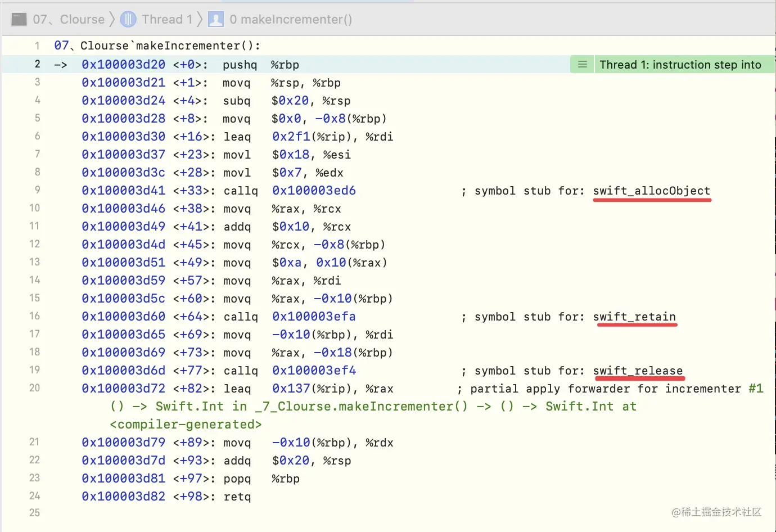This screenshot has height=532, width=776.
Task: Open the 0 makeIncrementer() breadcrumb item
Action: [x=291, y=19]
